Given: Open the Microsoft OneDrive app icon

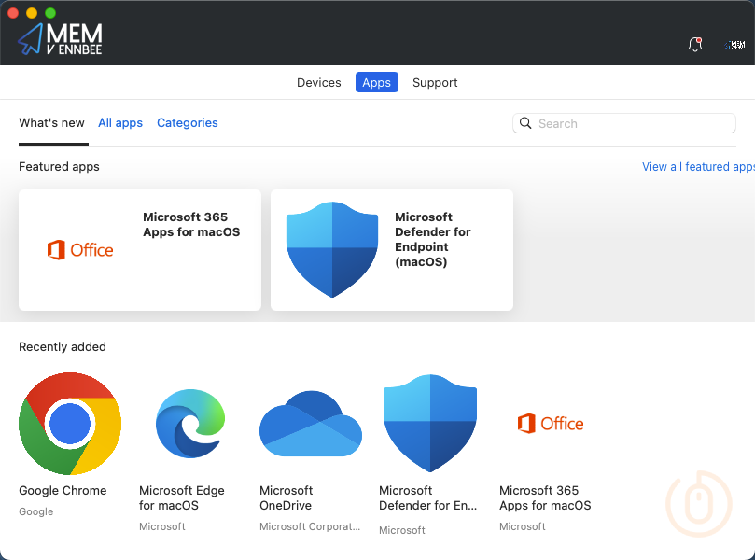Looking at the screenshot, I should 310,423.
